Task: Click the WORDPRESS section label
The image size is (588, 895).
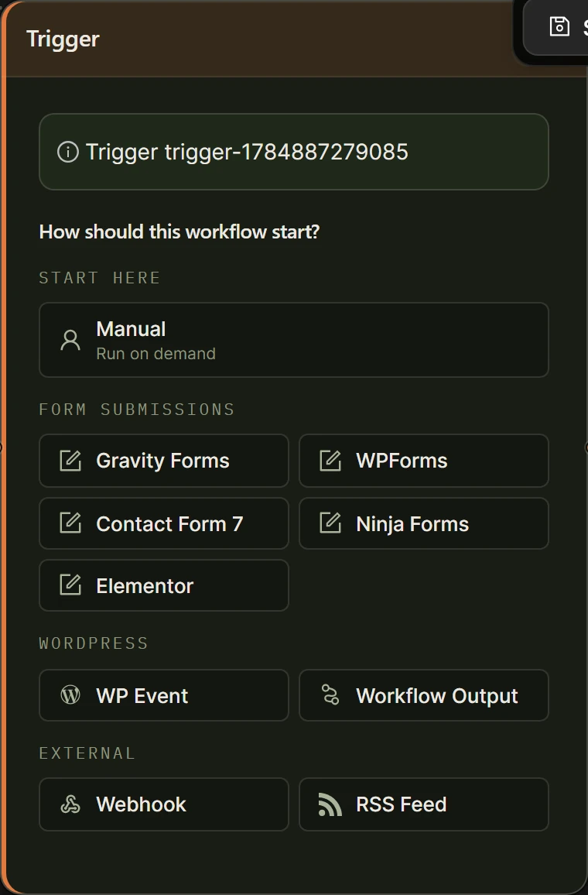Action: click(94, 643)
